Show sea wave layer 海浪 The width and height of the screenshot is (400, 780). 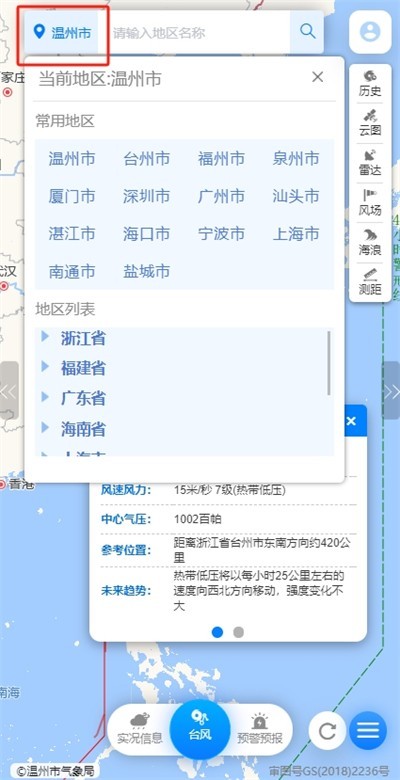pos(370,243)
